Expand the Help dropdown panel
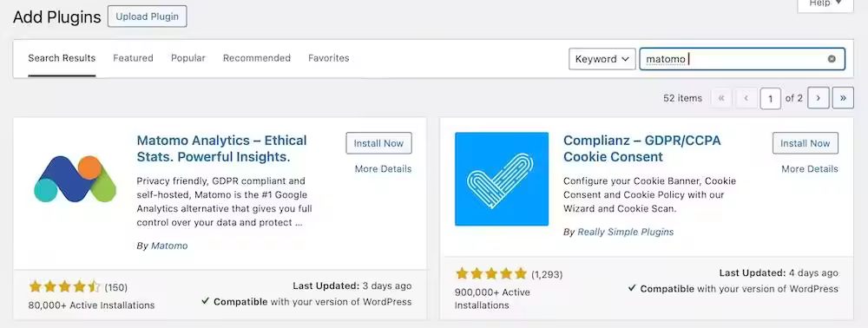This screenshot has height=328, width=868. pos(825,4)
